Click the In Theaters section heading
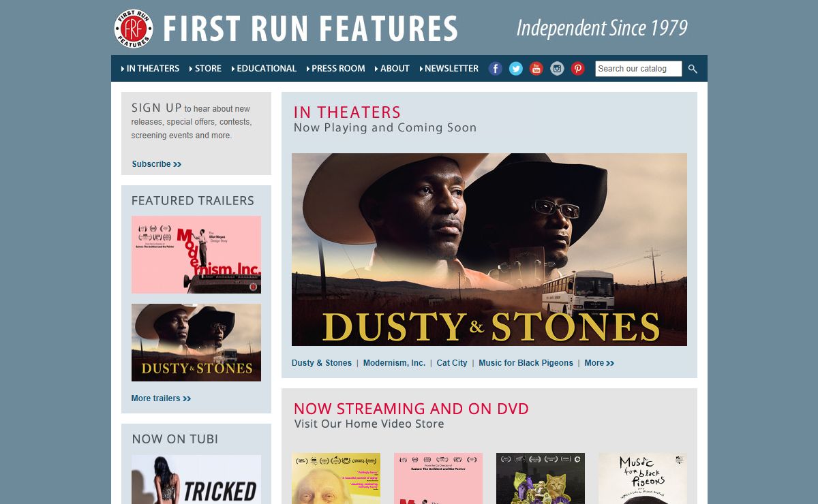Viewport: 818px width, 504px height. 347,112
